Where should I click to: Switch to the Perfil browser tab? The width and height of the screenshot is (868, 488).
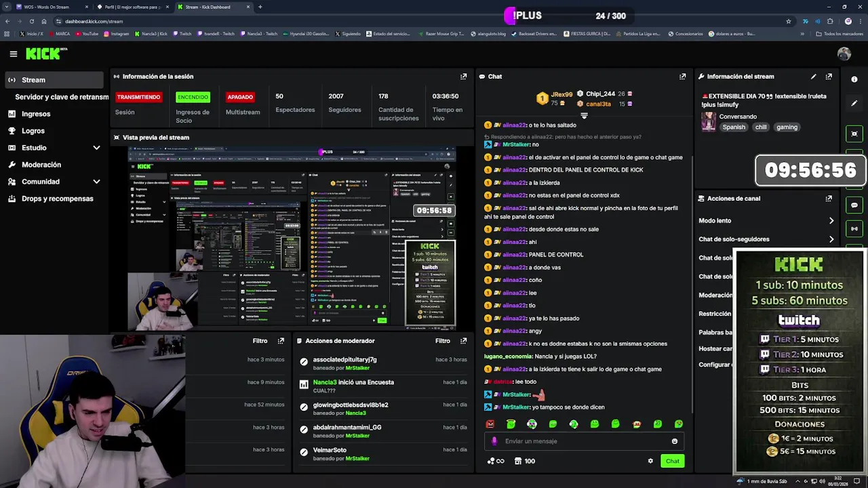click(132, 7)
